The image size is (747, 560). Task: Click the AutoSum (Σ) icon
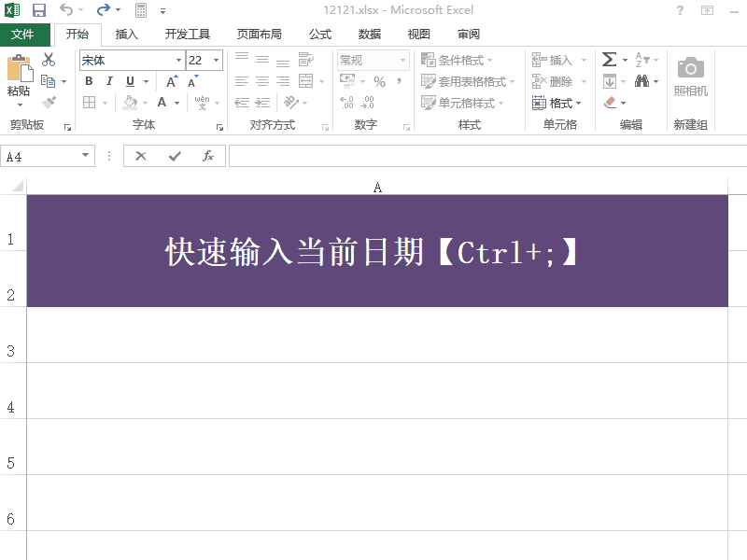point(609,58)
